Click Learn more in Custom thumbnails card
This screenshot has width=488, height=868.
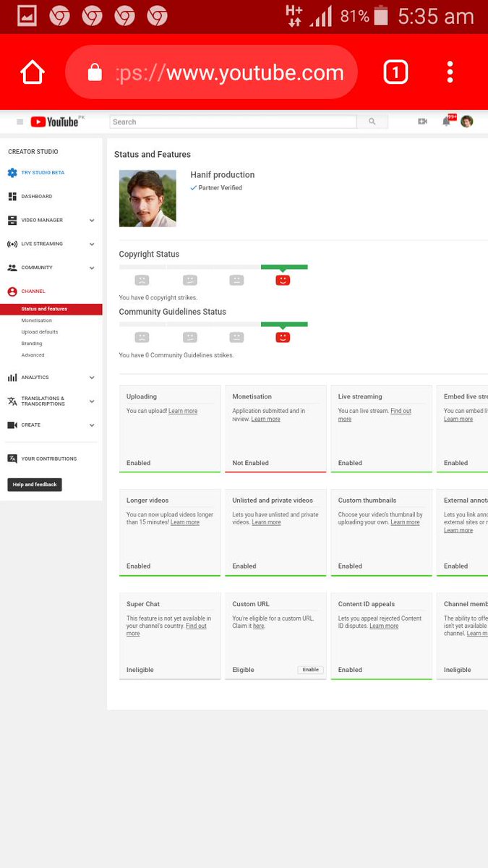click(405, 522)
